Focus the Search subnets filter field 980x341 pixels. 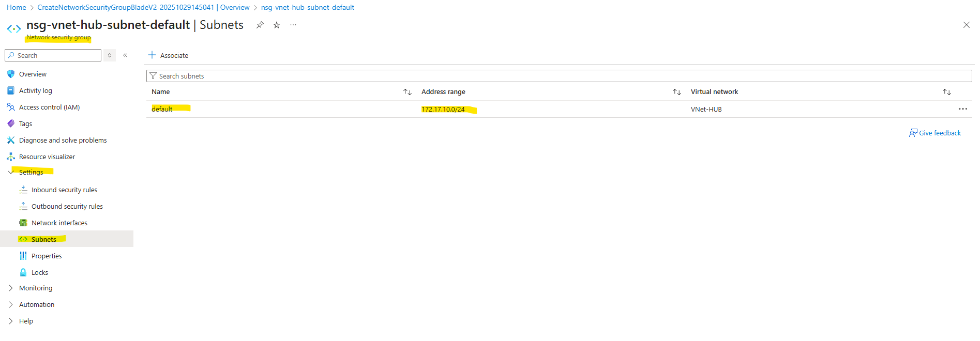[x=559, y=76]
